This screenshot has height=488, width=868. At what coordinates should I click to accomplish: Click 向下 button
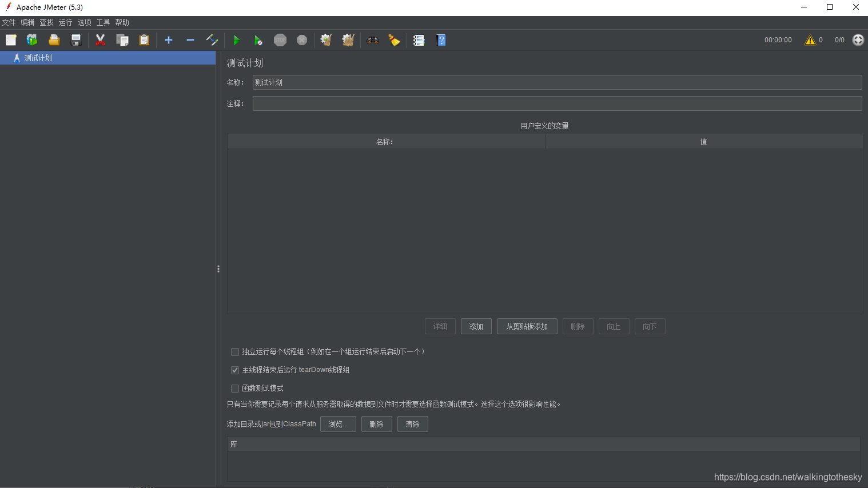coord(650,326)
